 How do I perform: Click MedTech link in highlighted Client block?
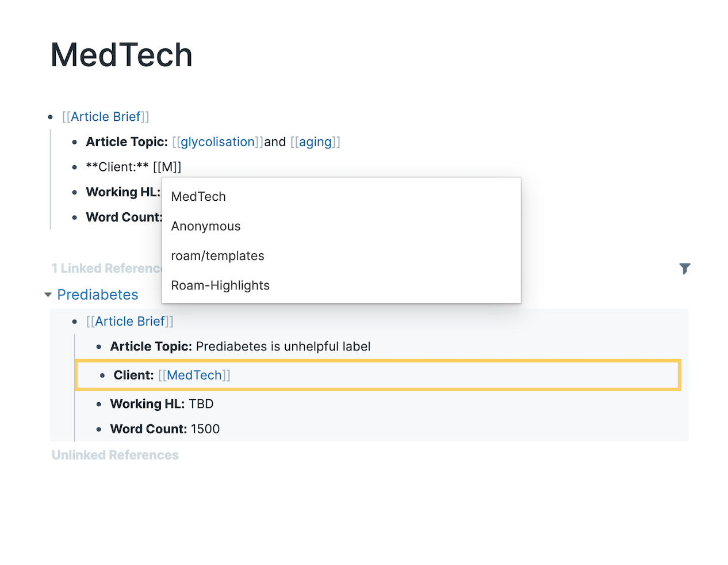click(194, 376)
